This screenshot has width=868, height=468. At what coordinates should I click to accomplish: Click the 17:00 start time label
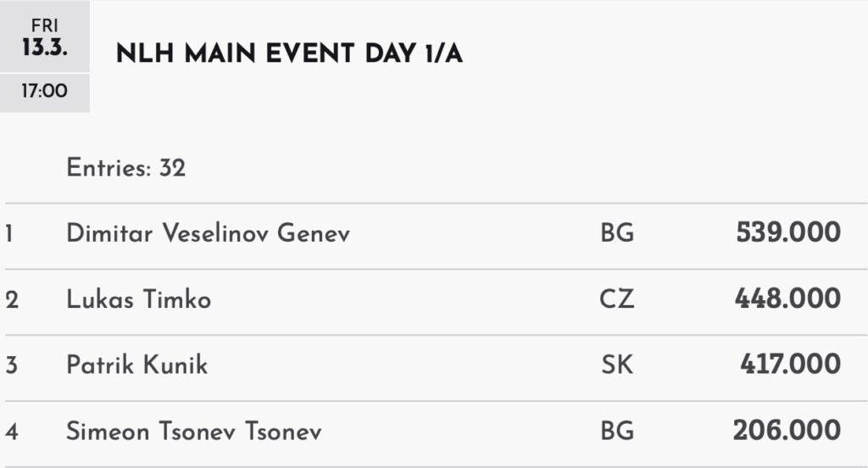click(45, 92)
